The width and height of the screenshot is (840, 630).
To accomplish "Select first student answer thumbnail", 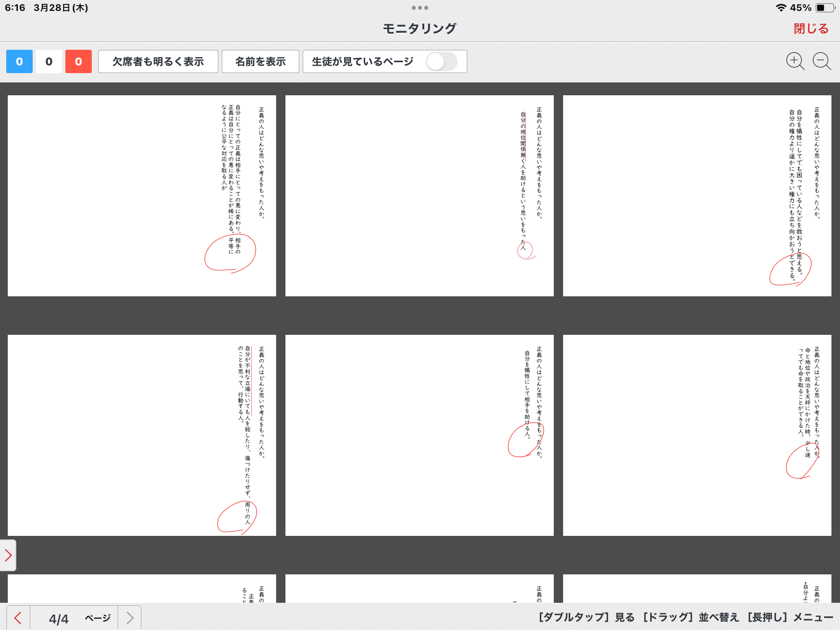I will point(142,196).
